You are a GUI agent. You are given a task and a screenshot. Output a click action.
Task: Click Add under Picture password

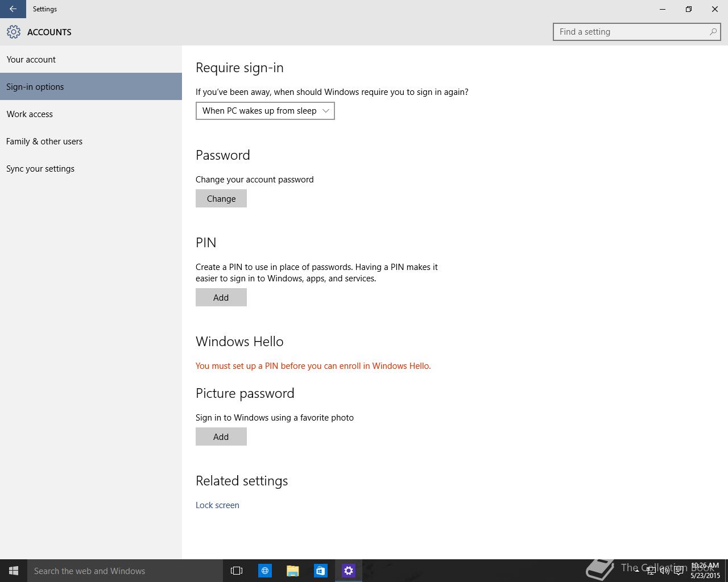[221, 436]
